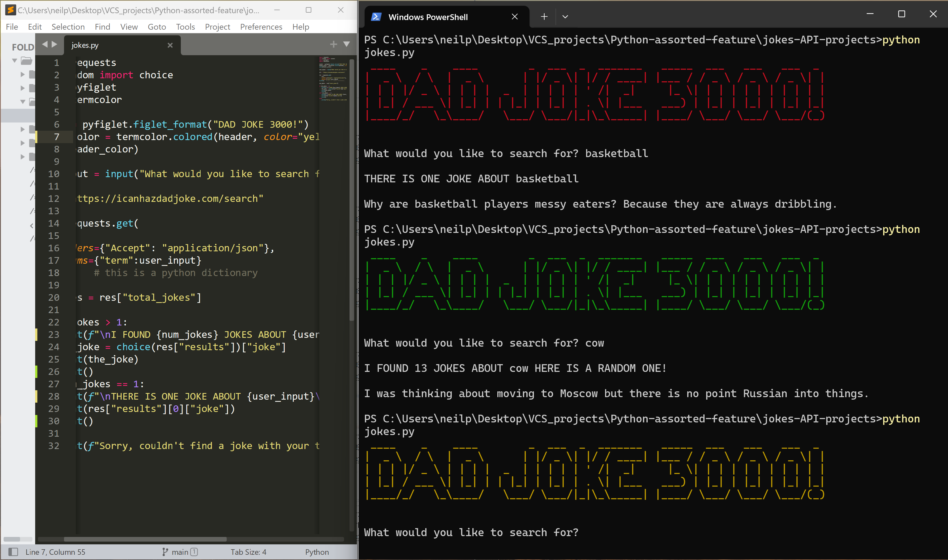Viewport: 948px width, 560px height.
Task: Toggle the sidebar from the status bar icon
Action: click(x=13, y=552)
